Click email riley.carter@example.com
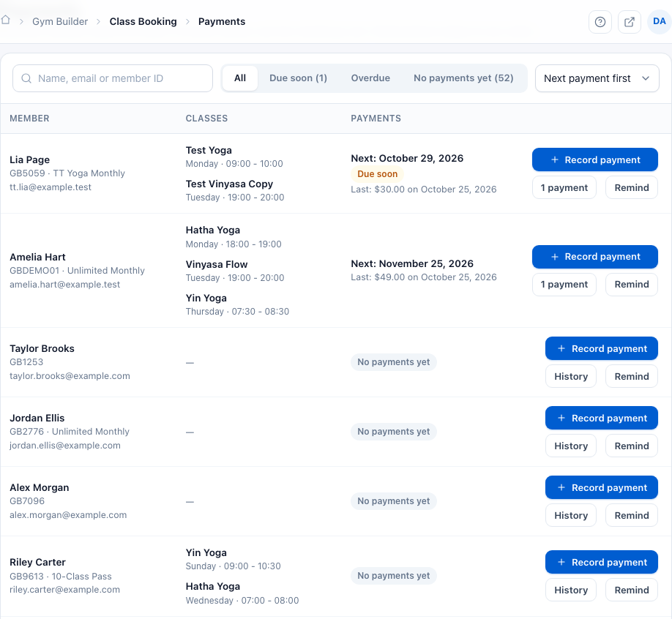The height and width of the screenshot is (619, 672). 64,590
